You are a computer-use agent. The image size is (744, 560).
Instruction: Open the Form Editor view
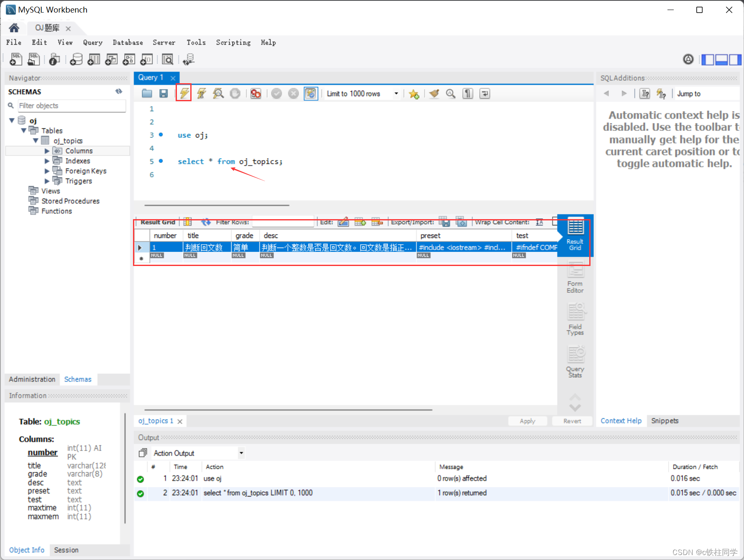point(575,277)
